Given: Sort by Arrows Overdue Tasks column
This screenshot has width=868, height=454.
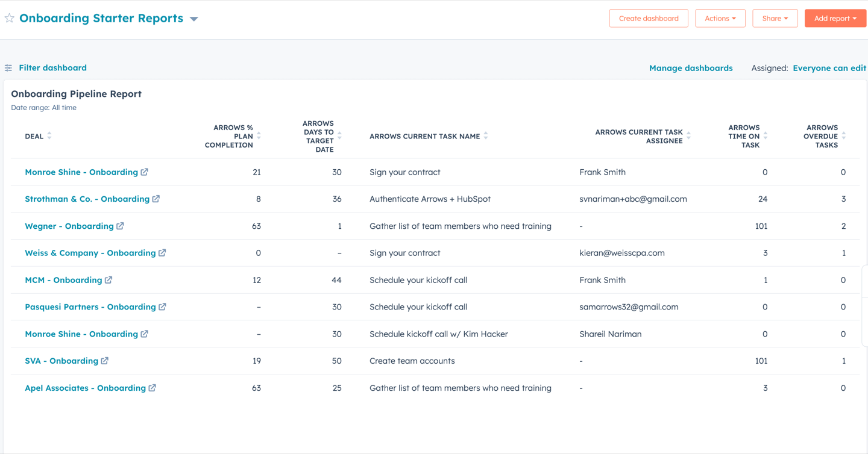Looking at the screenshot, I should (x=844, y=136).
